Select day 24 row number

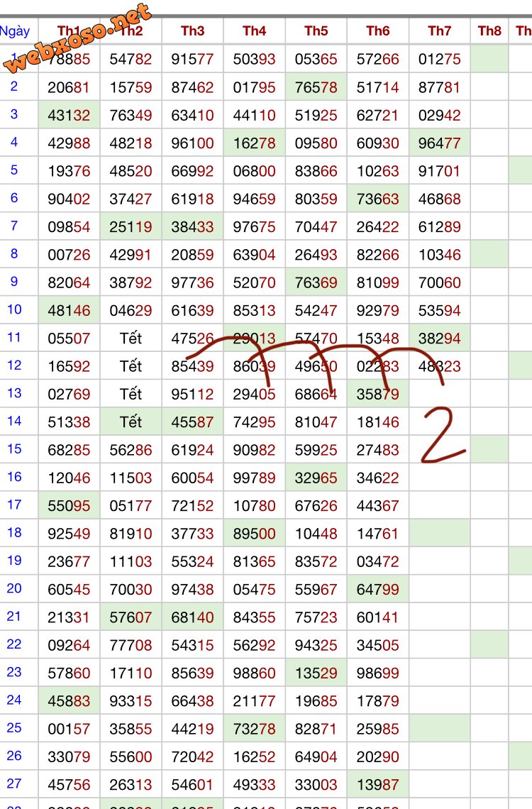click(x=14, y=700)
